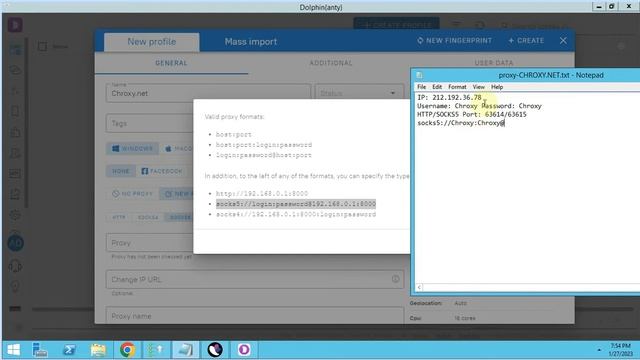Click the purple D app taskbar icon
640x360 pixels.
click(x=244, y=350)
